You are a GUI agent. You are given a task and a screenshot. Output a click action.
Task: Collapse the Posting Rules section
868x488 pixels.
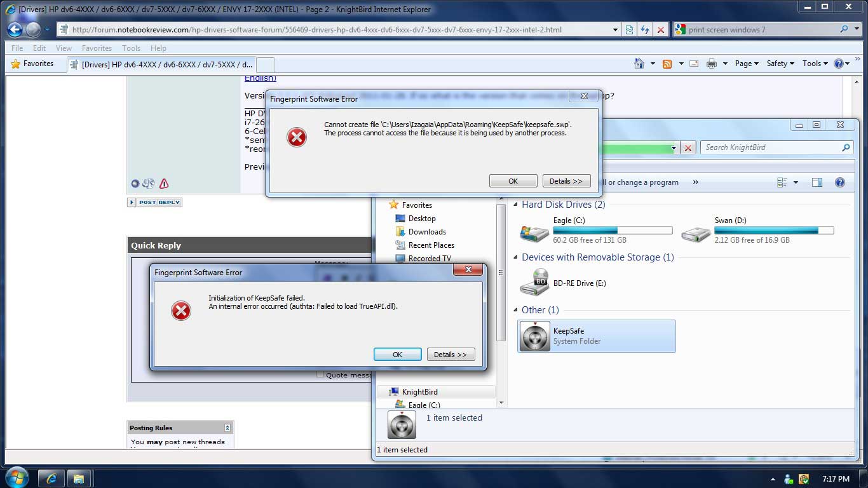point(227,428)
